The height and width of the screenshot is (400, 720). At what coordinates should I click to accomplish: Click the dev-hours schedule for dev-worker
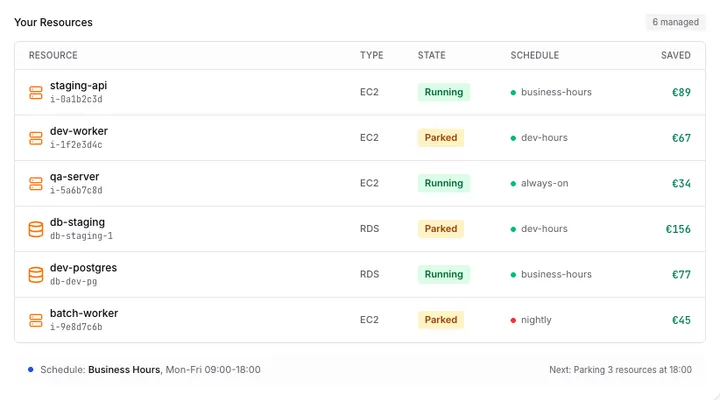click(x=544, y=137)
